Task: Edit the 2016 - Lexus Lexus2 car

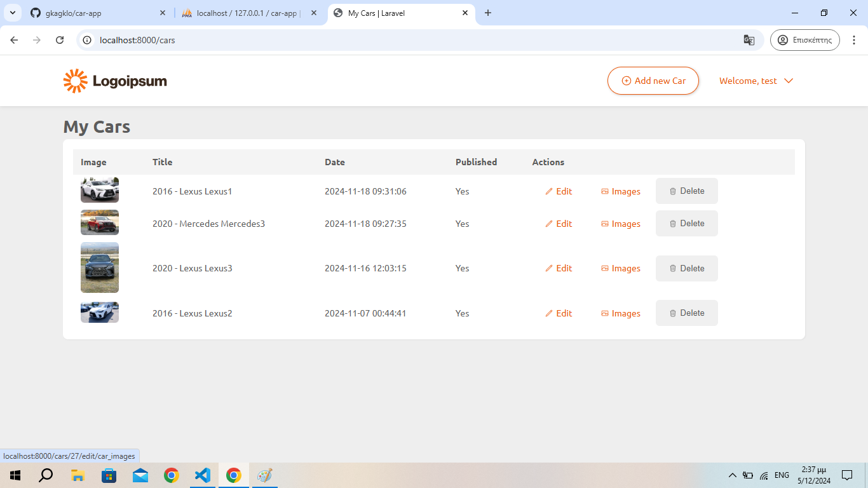Action: tap(559, 313)
